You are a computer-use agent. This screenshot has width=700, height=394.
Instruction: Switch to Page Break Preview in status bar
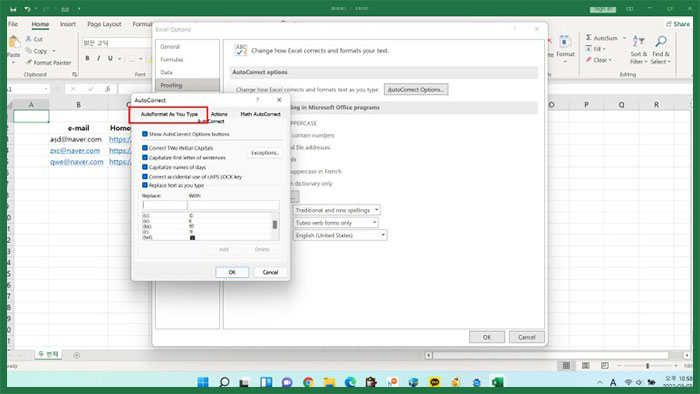(x=605, y=365)
